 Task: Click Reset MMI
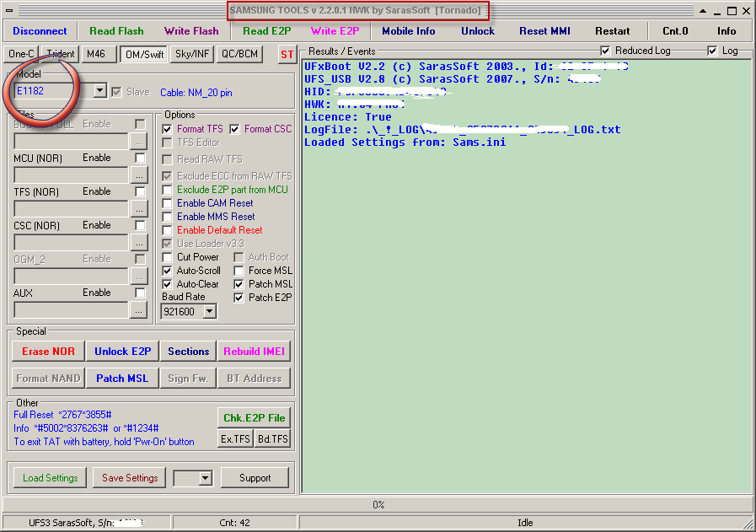pyautogui.click(x=544, y=31)
